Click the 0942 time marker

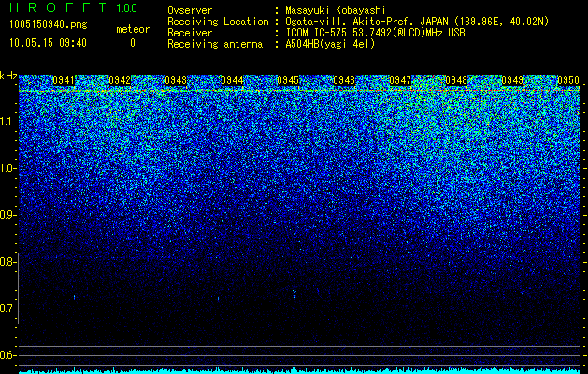(x=120, y=80)
